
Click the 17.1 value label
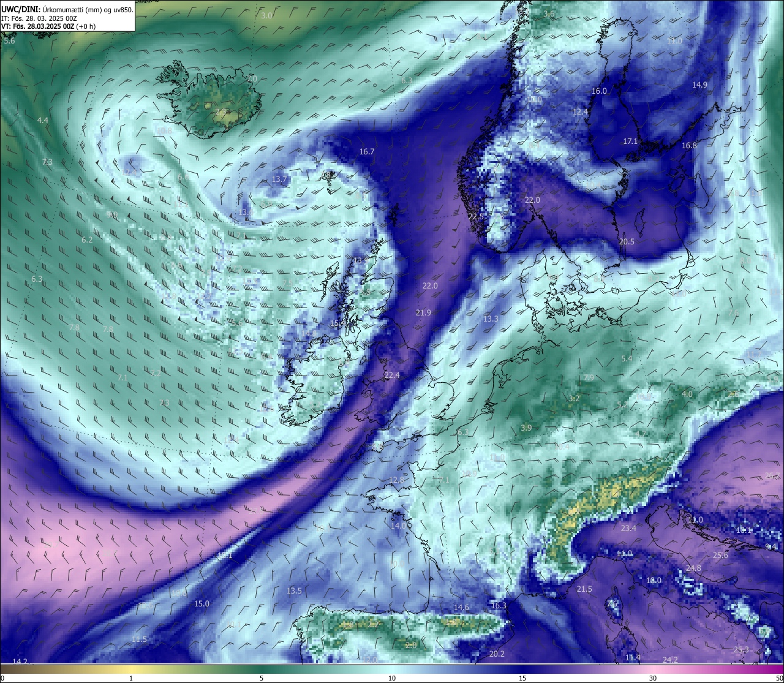pyautogui.click(x=630, y=141)
